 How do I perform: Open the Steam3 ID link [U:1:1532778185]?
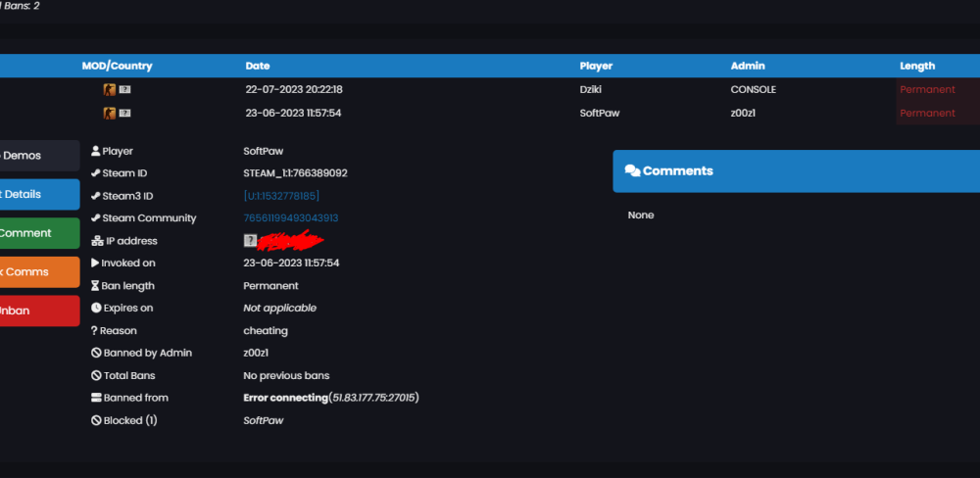(281, 196)
